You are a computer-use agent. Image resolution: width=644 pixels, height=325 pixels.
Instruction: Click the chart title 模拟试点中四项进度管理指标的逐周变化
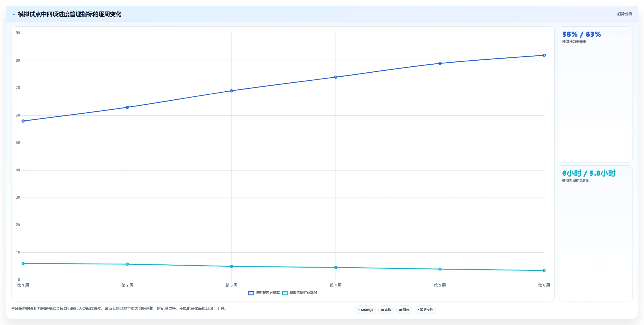(70, 14)
